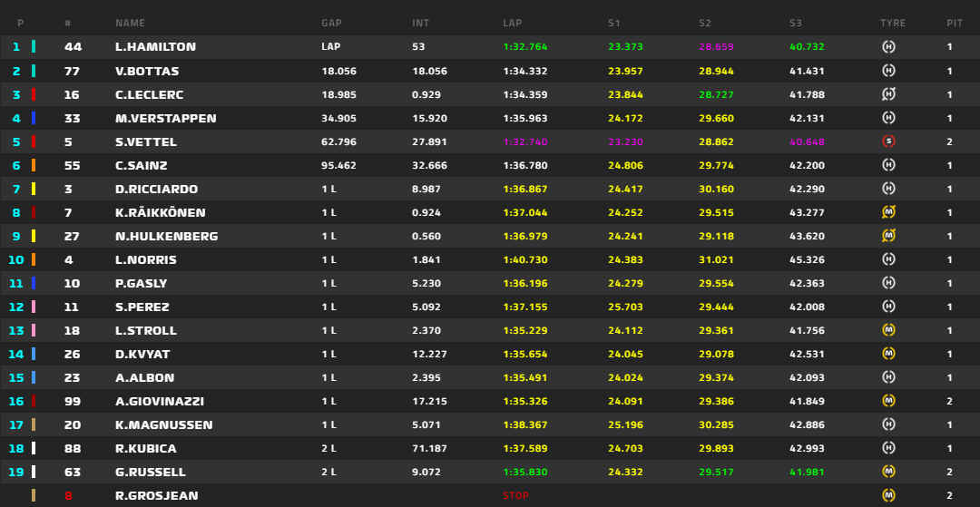
Task: Click Vettel's purple fastest lap time 1:32.740
Action: (x=525, y=141)
